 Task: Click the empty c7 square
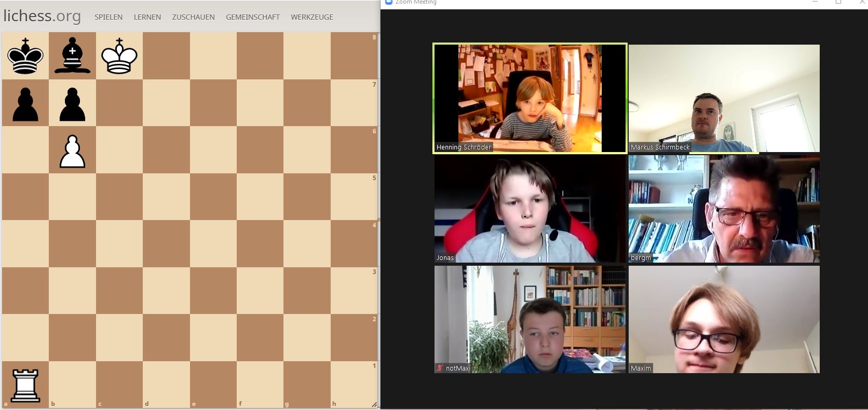(119, 103)
